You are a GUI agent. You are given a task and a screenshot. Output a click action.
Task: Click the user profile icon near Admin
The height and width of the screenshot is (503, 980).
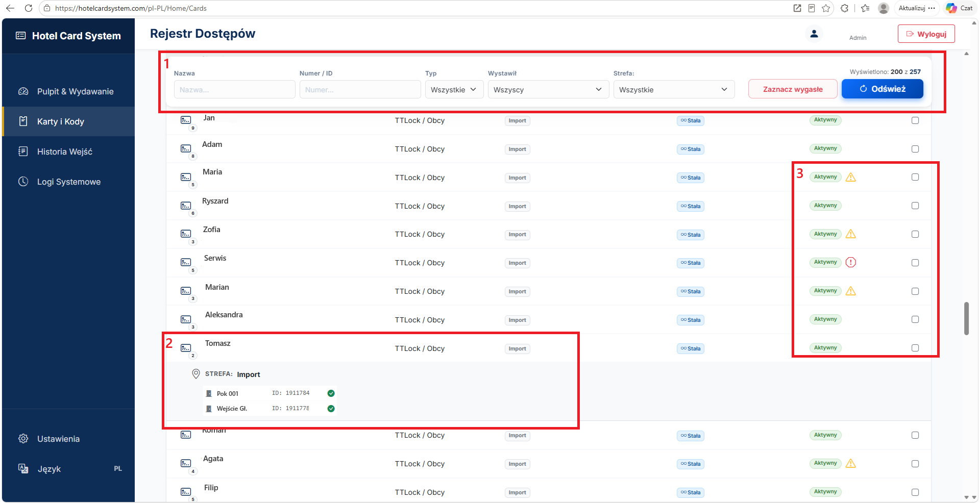click(x=814, y=34)
